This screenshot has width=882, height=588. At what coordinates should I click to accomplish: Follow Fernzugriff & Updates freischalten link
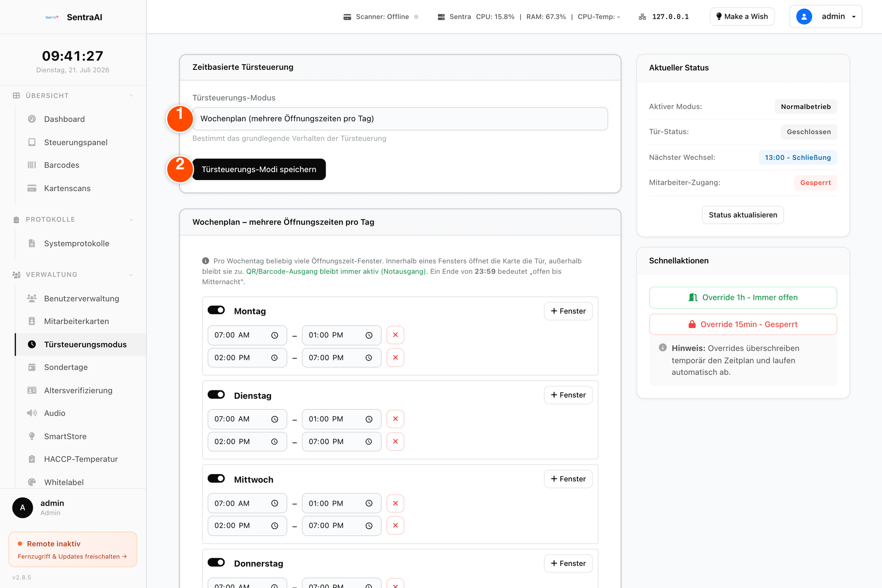(x=72, y=556)
